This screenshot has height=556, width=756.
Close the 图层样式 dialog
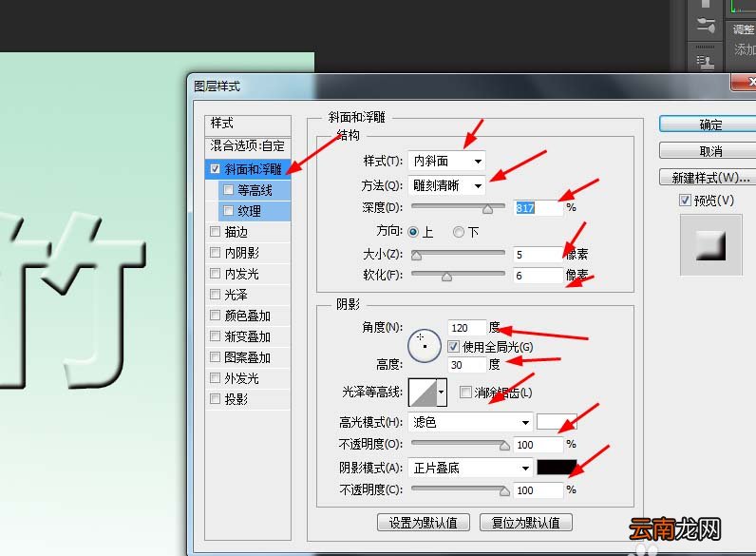pyautogui.click(x=744, y=82)
